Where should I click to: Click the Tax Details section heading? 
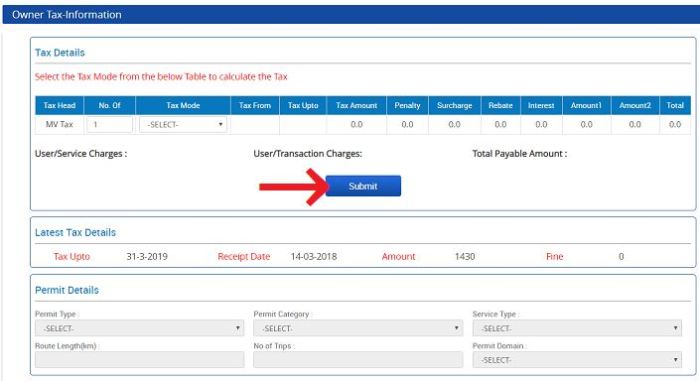point(60,53)
